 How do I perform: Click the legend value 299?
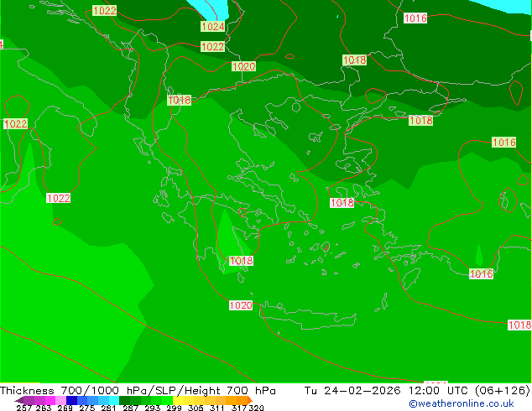[174, 408]
